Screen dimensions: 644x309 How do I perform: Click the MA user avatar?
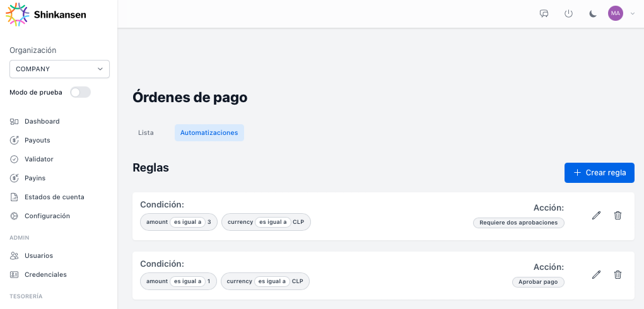coord(615,13)
